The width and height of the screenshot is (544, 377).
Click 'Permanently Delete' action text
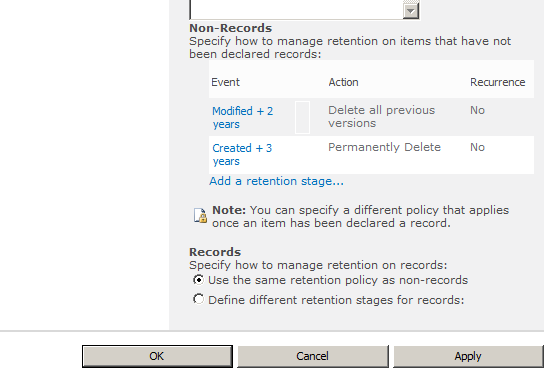384,147
